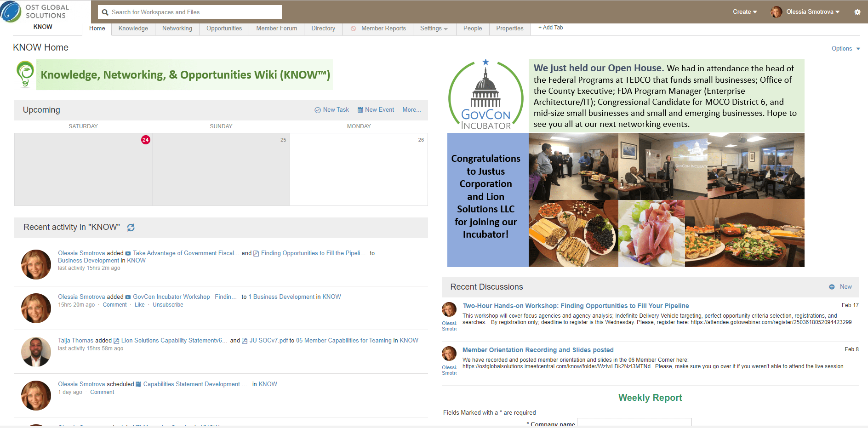868x428 pixels.
Task: Expand the Settings tab dropdown
Action: coord(434,29)
